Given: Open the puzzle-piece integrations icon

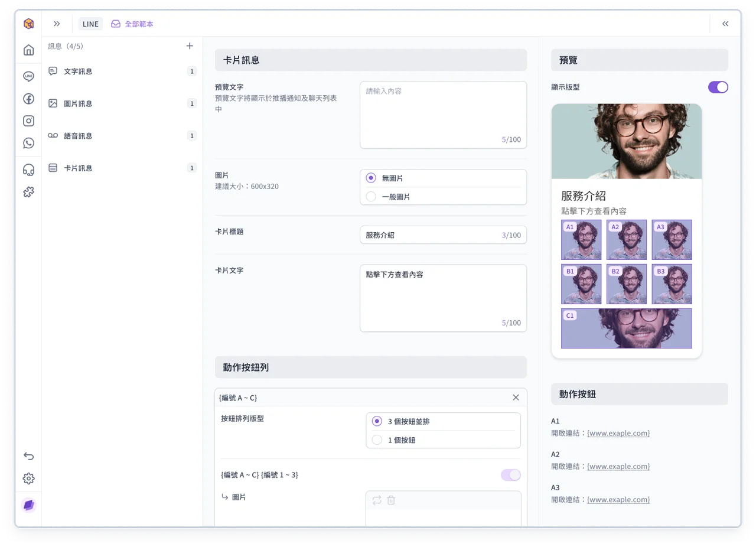Looking at the screenshot, I should 28,191.
